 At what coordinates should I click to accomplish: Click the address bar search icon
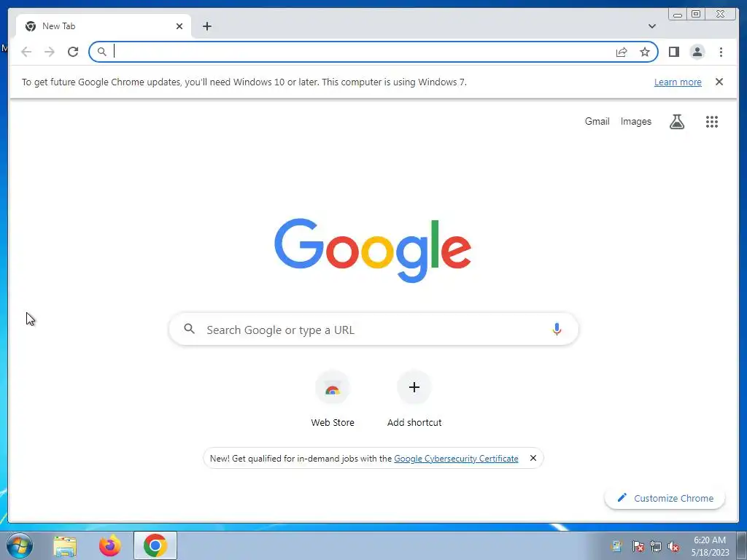point(101,52)
